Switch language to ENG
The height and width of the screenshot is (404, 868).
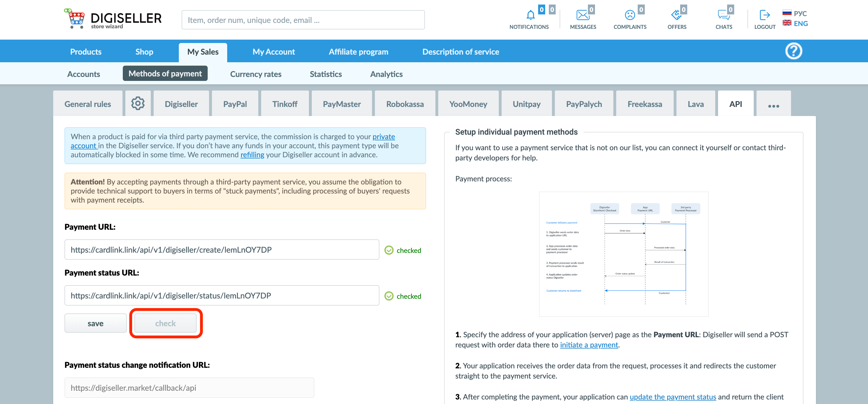(x=795, y=23)
